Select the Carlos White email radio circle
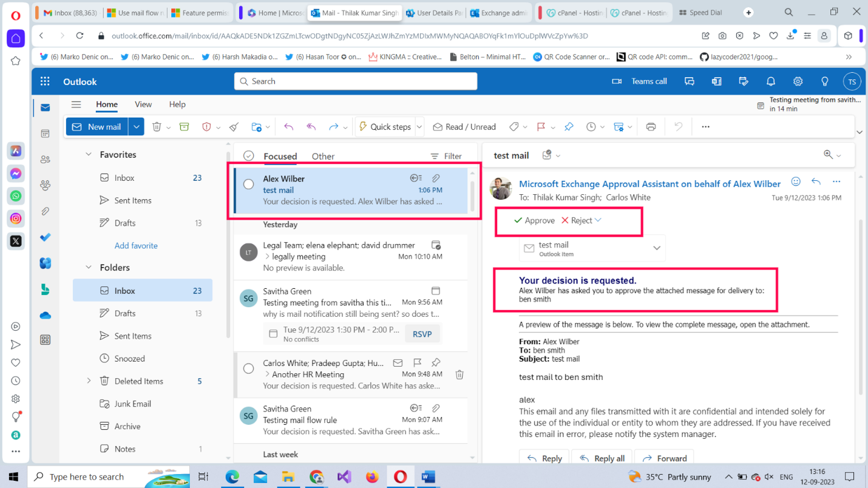 pyautogui.click(x=248, y=368)
